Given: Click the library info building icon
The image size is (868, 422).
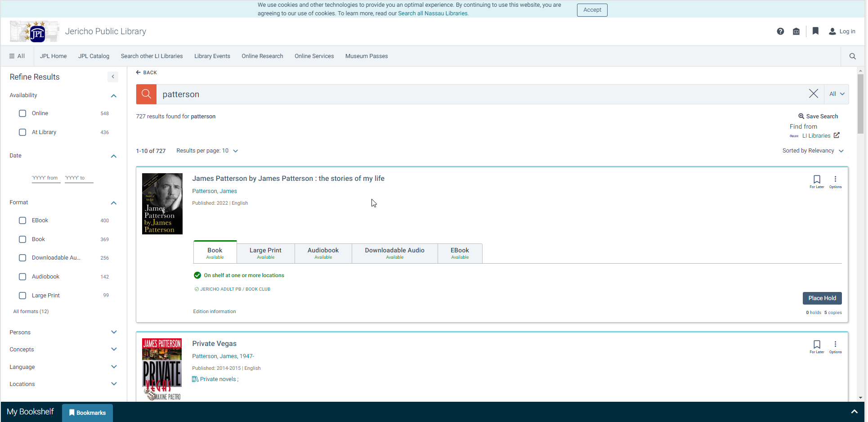Looking at the screenshot, I should pos(796,31).
